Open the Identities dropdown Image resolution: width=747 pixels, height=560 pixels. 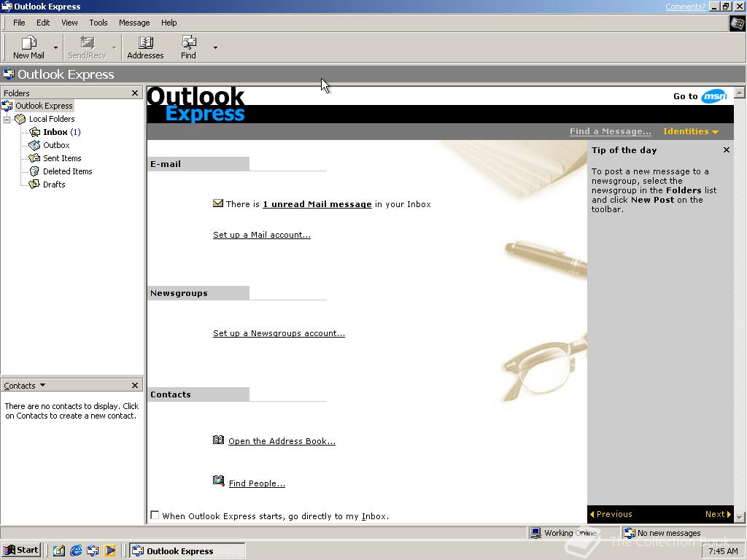pyautogui.click(x=691, y=131)
